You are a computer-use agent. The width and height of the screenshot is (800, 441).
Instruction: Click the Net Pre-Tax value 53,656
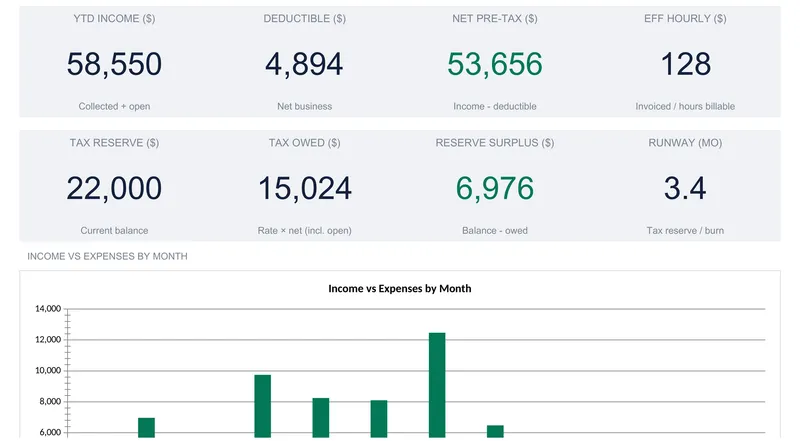pyautogui.click(x=494, y=64)
